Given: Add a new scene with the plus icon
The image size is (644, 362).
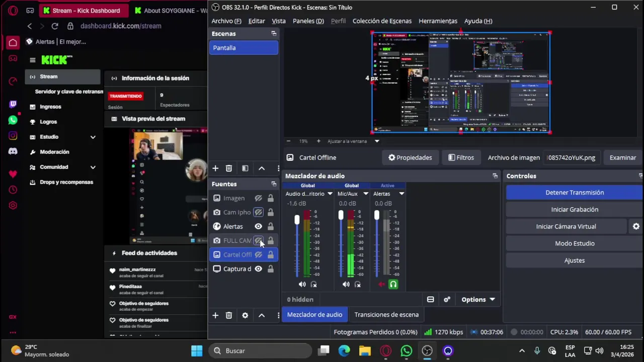Looking at the screenshot, I should (215, 168).
